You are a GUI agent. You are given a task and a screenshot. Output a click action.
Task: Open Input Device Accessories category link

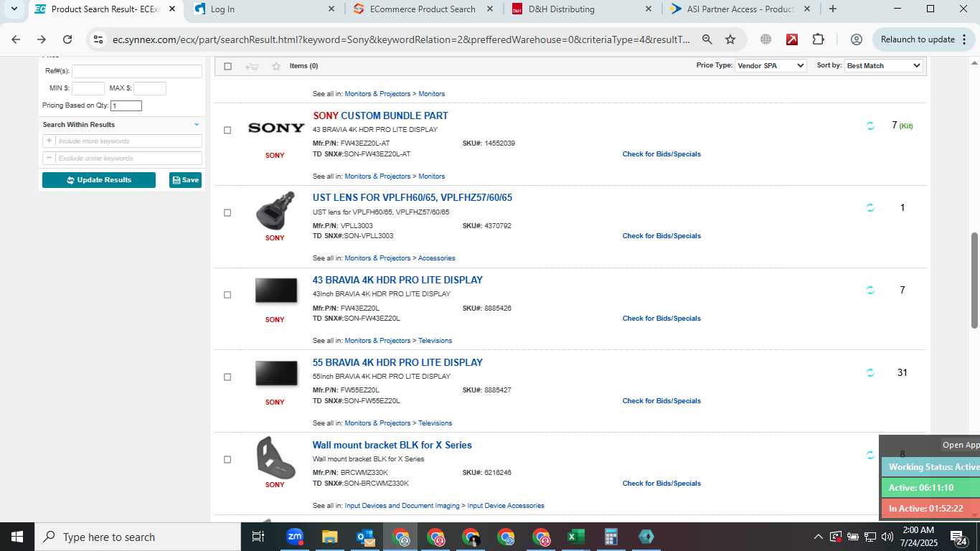point(506,506)
